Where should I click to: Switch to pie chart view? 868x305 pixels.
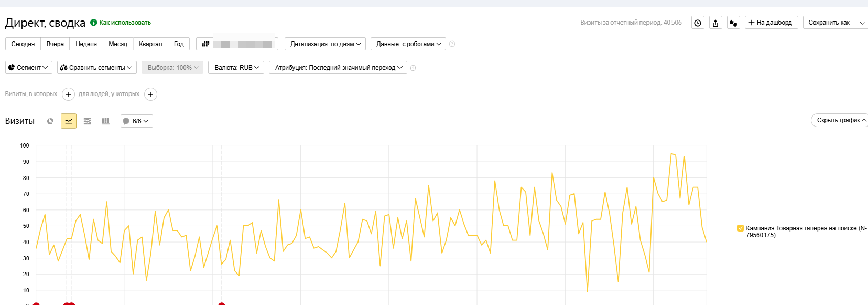[50, 121]
